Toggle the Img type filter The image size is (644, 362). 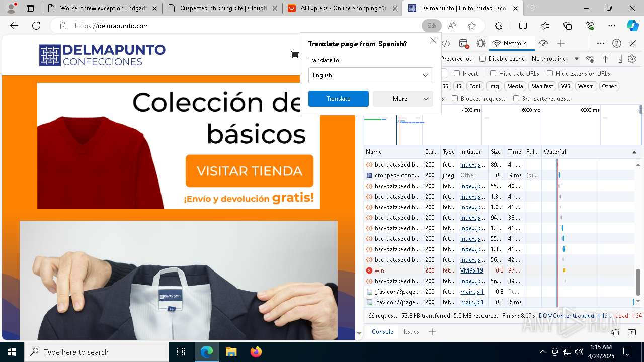pos(494,86)
